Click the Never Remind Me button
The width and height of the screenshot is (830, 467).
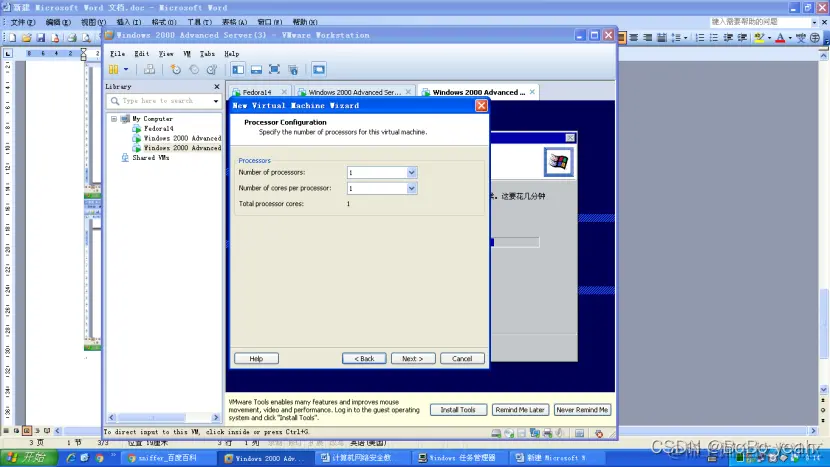point(582,410)
